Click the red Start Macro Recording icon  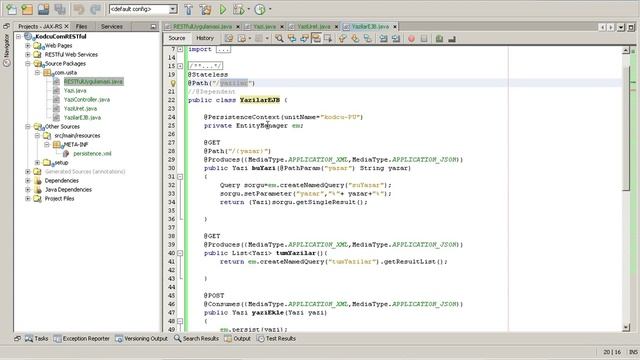pos(411,38)
